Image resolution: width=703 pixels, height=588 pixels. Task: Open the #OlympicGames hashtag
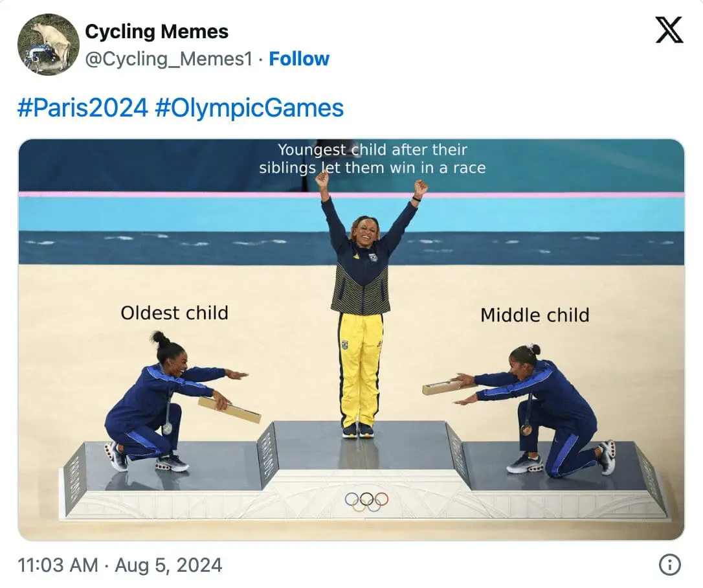point(249,108)
